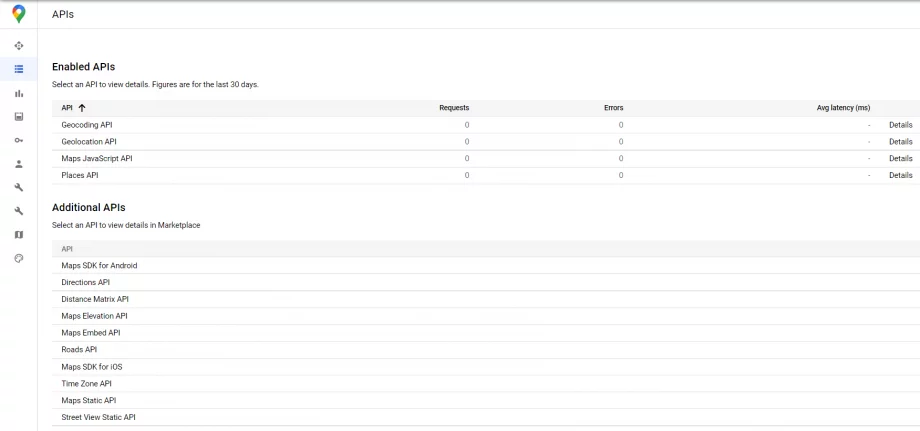Open Maps SDK for Android entry
This screenshot has height=431, width=920.
pyautogui.click(x=99, y=266)
